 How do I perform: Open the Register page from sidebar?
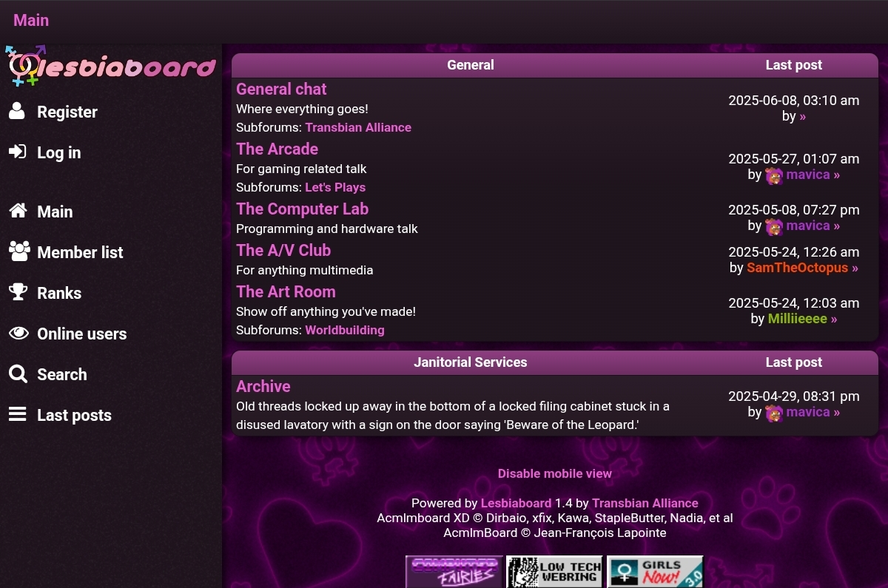tap(67, 112)
